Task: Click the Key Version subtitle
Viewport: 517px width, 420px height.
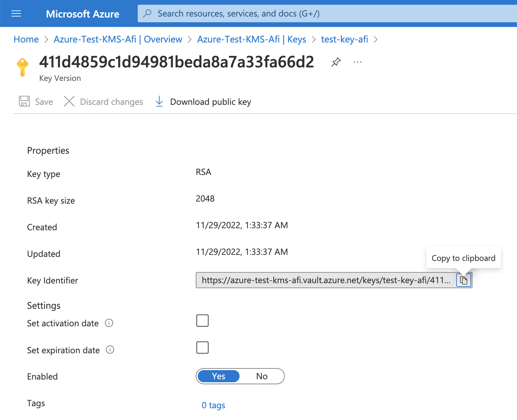Action: [60, 78]
